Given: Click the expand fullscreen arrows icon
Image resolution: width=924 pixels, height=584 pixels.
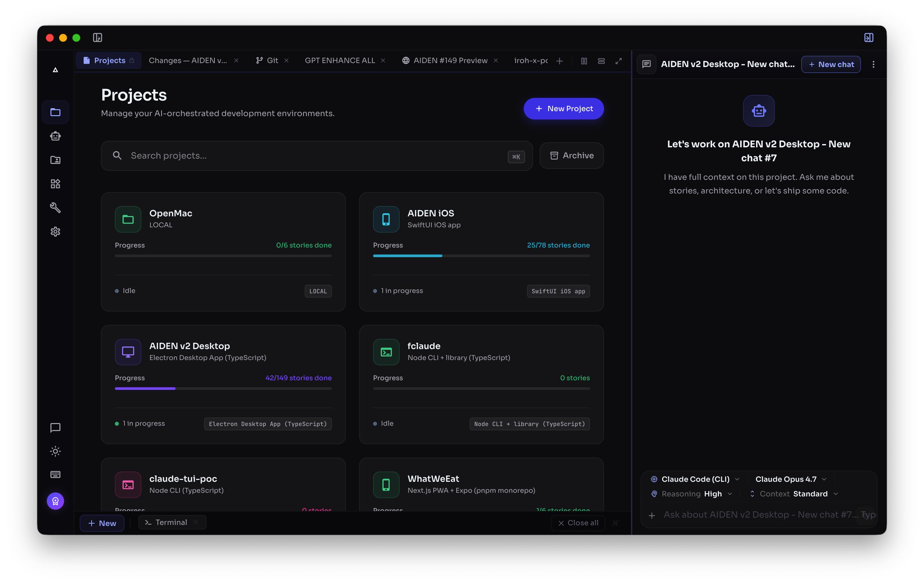Looking at the screenshot, I should pos(619,61).
